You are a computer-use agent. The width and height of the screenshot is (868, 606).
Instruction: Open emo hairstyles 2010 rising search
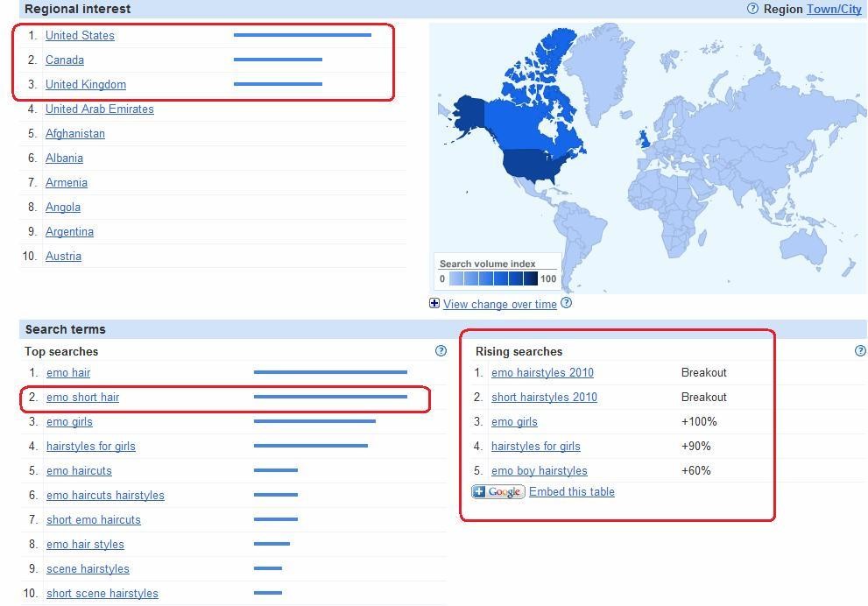[542, 373]
